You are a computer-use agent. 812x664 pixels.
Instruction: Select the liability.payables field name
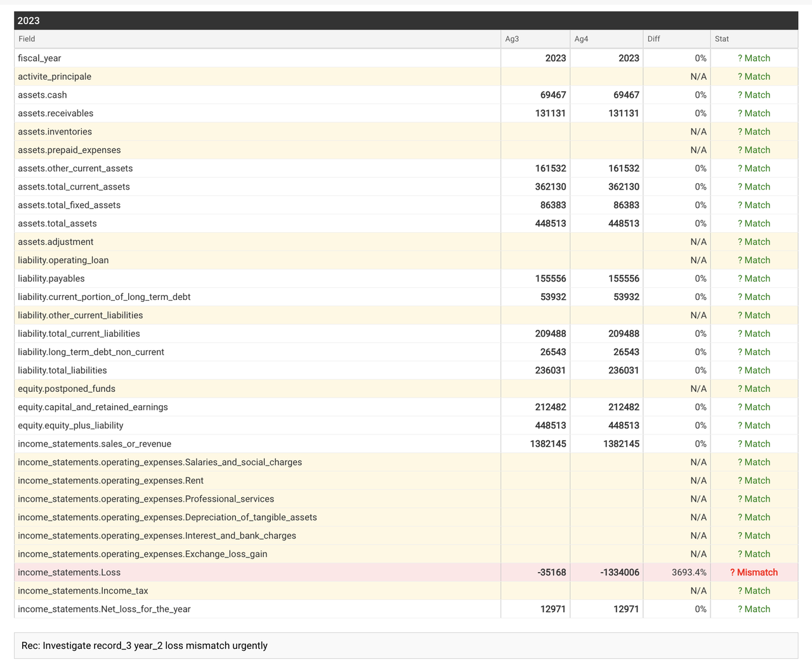pyautogui.click(x=51, y=278)
